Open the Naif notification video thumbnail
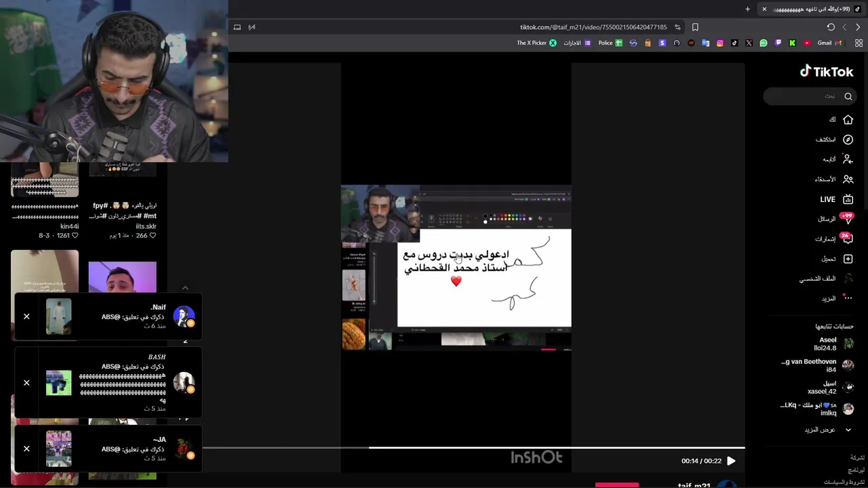Screen dimensions: 868x488 point(58,317)
